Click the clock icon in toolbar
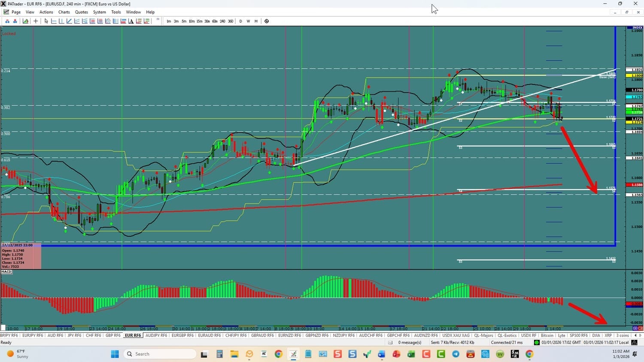The width and height of the screenshot is (644, 362). [267, 21]
